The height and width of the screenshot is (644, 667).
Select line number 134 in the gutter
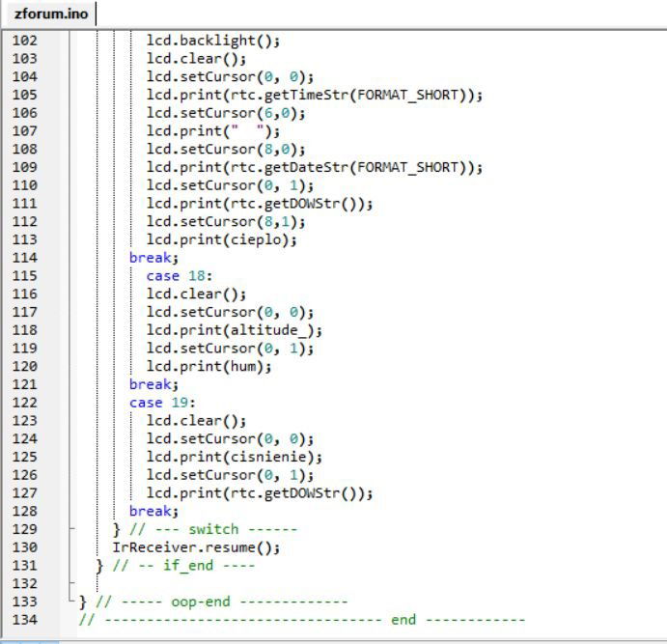(25, 620)
